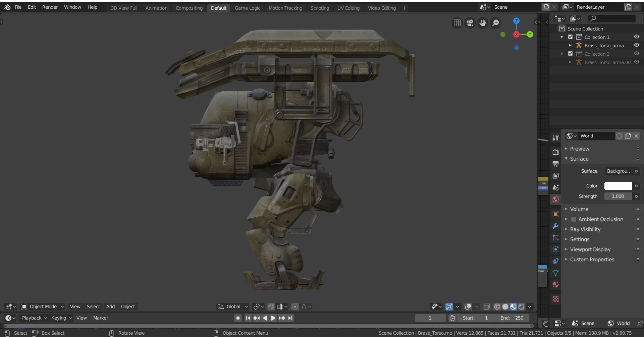
Task: Expand the Volume panel
Action: [x=579, y=209]
